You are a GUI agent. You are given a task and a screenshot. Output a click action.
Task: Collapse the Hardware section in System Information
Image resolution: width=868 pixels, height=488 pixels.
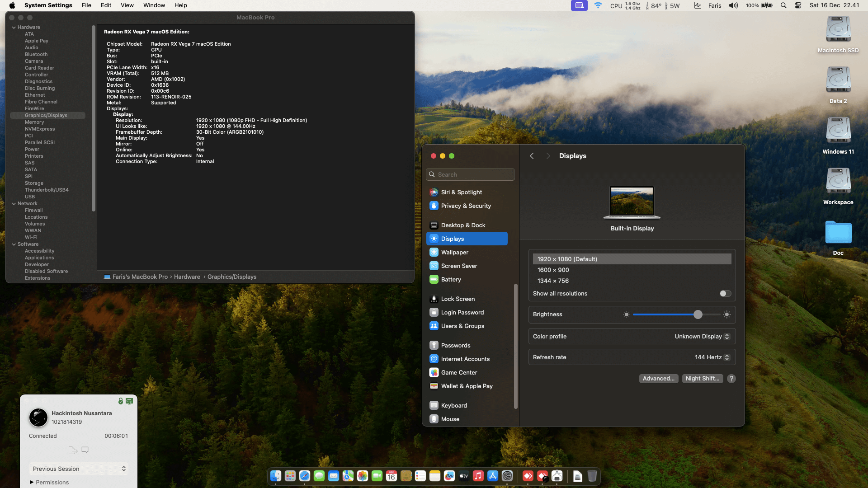coord(14,27)
